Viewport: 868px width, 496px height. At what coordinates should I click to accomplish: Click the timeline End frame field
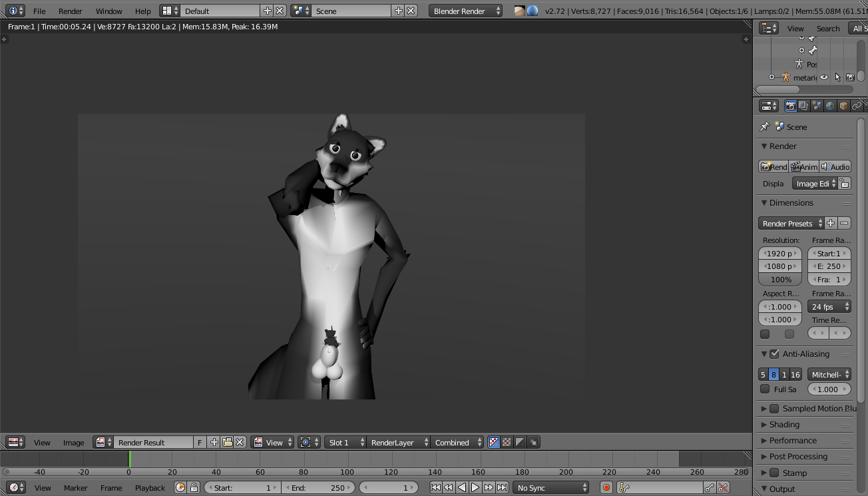pyautogui.click(x=318, y=488)
